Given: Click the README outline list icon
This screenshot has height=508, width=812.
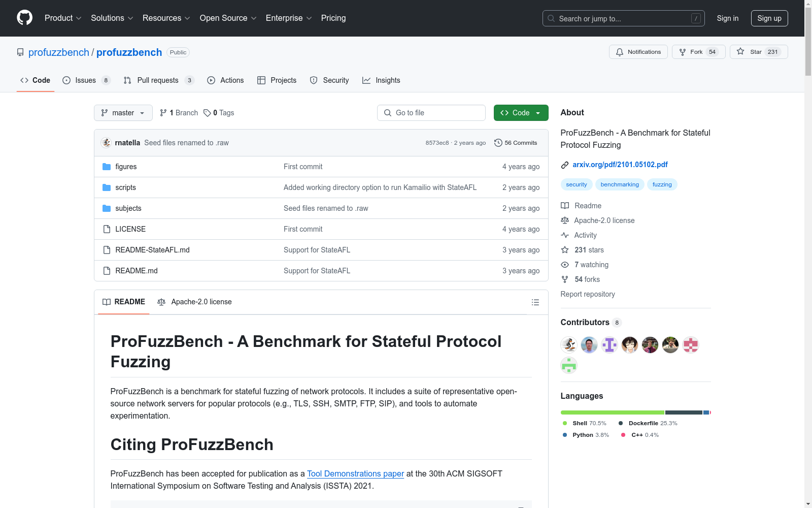Looking at the screenshot, I should tap(535, 302).
